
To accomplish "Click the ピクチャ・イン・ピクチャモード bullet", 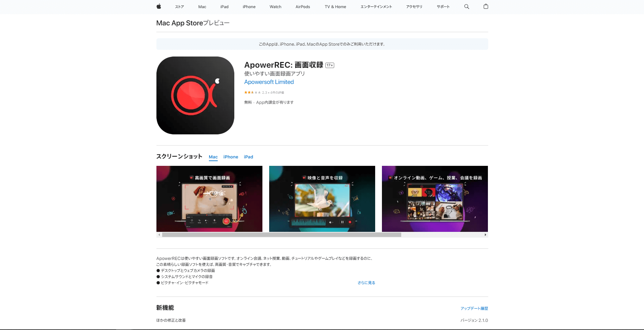I will click(183, 283).
